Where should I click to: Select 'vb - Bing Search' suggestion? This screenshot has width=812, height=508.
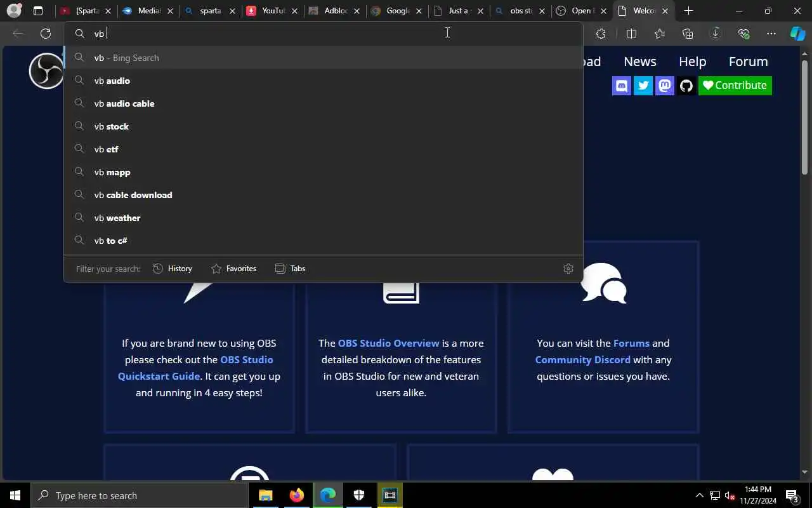324,58
